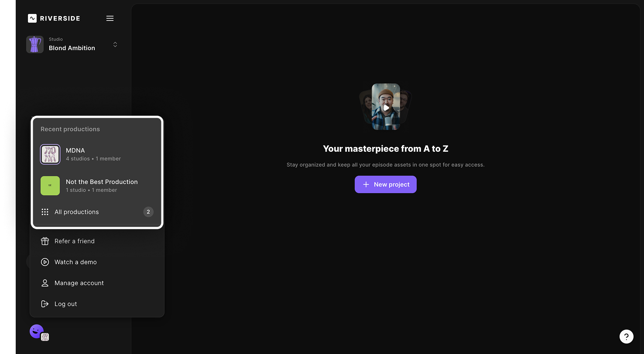Screen dimensions: 644x354
Task: Click the 'Recent productions' heading
Action: coord(70,129)
